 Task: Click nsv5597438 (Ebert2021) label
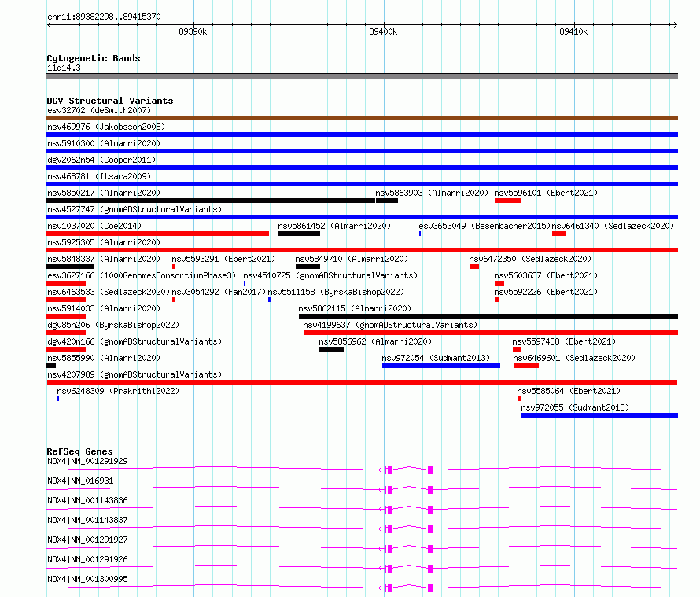(x=564, y=341)
